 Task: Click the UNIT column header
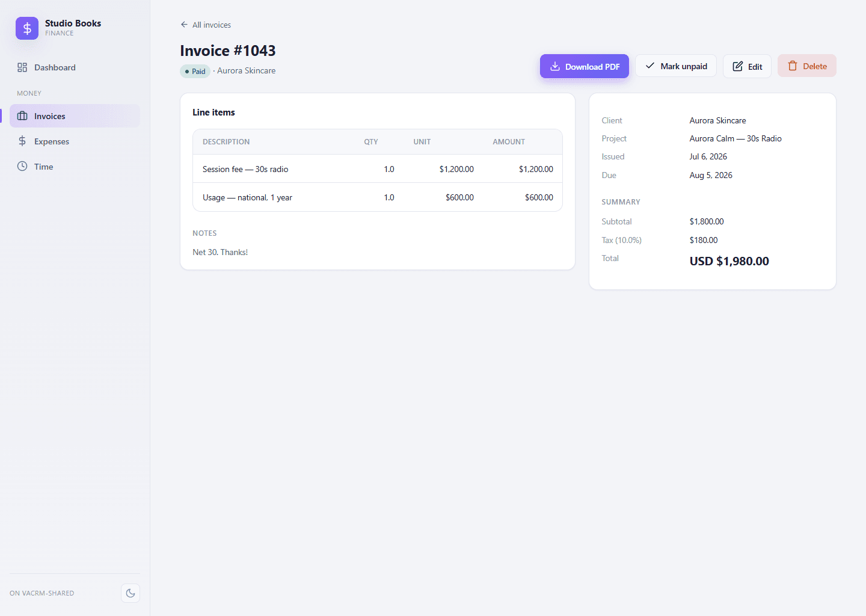[x=422, y=142]
